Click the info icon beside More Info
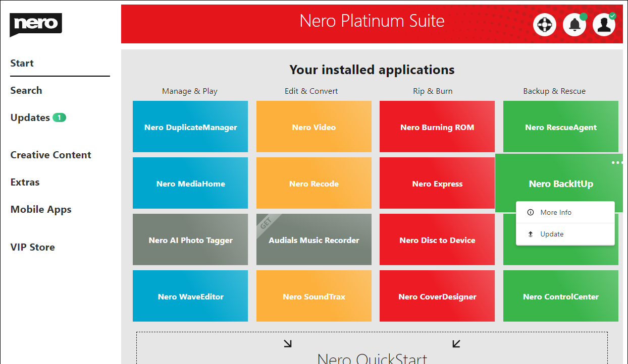Screen dimensions: 628x364 (530, 212)
